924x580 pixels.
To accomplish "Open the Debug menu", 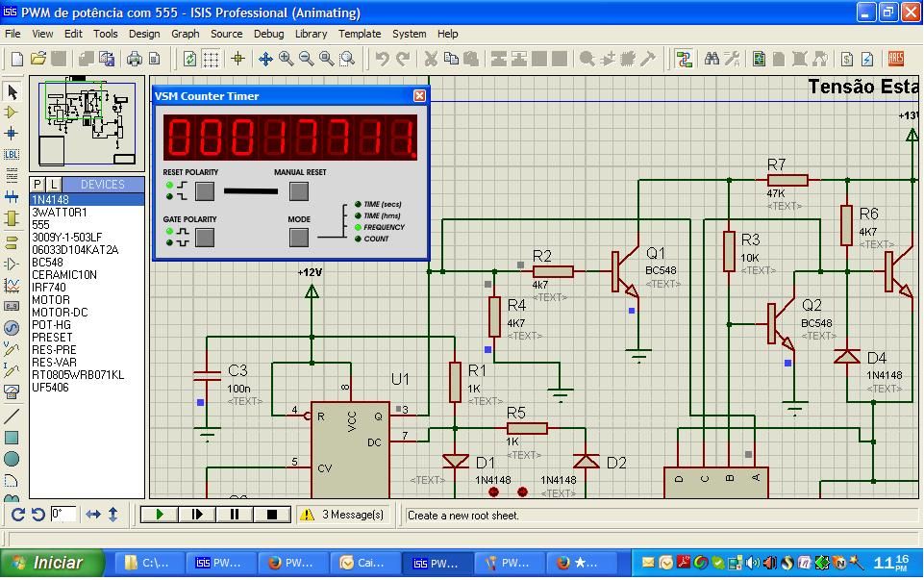I will [x=268, y=34].
